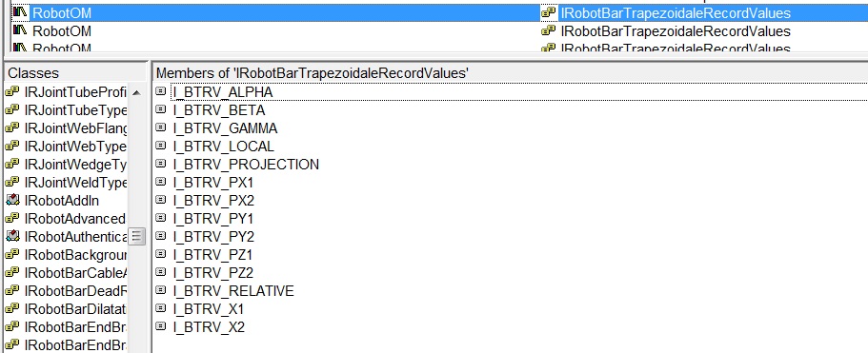
Task: Select the IRobotAddIn class icon
Action: click(x=12, y=201)
